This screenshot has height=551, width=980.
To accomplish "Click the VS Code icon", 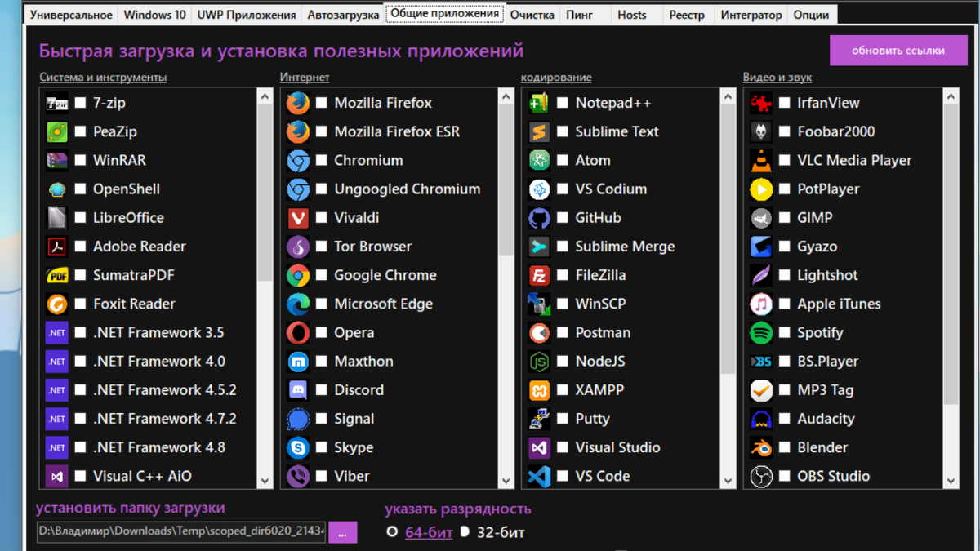I will (x=539, y=476).
